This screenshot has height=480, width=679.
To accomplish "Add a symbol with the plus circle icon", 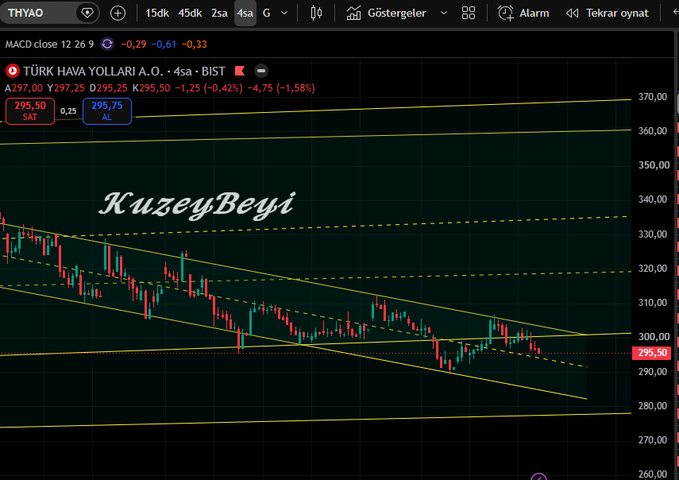I will point(117,13).
